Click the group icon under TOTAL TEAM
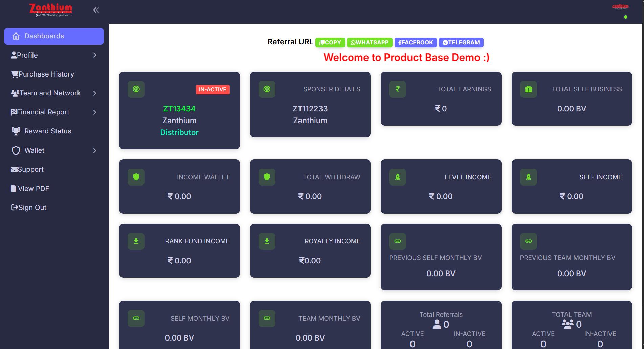This screenshot has height=349, width=644. pyautogui.click(x=568, y=324)
